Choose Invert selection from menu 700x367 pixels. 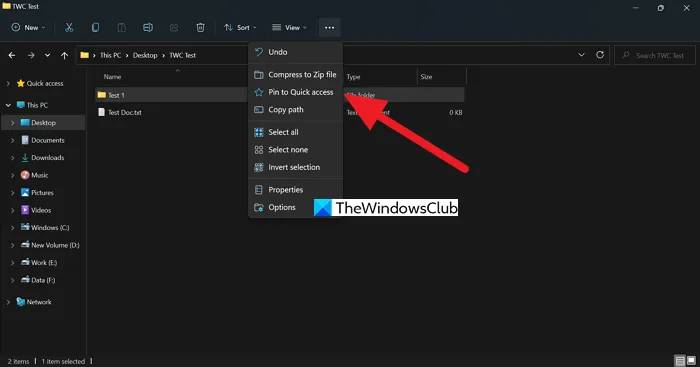295,167
